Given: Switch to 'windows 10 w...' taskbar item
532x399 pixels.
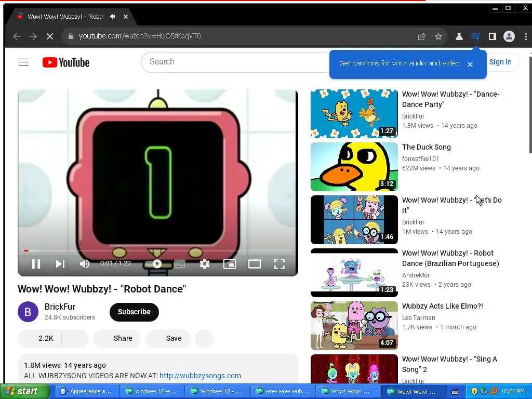Looking at the screenshot, I should (x=151, y=392).
